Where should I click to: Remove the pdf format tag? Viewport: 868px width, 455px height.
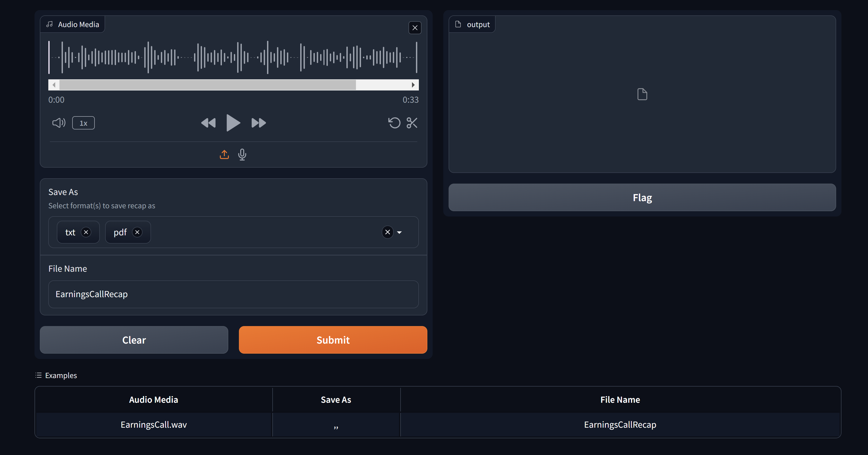pyautogui.click(x=137, y=232)
